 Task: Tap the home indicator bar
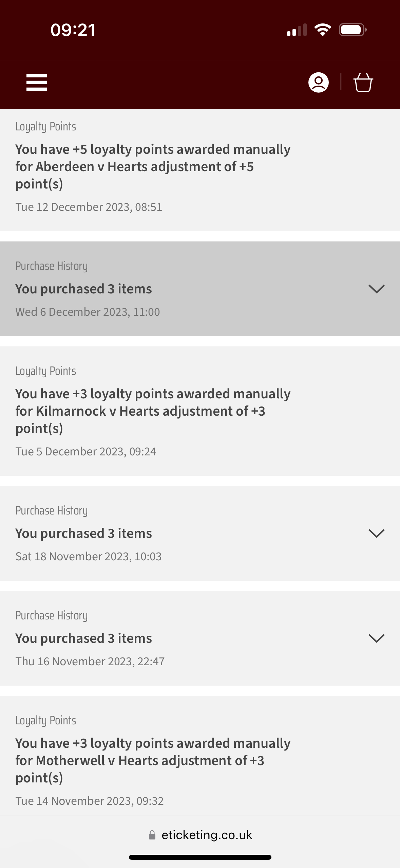[200, 857]
